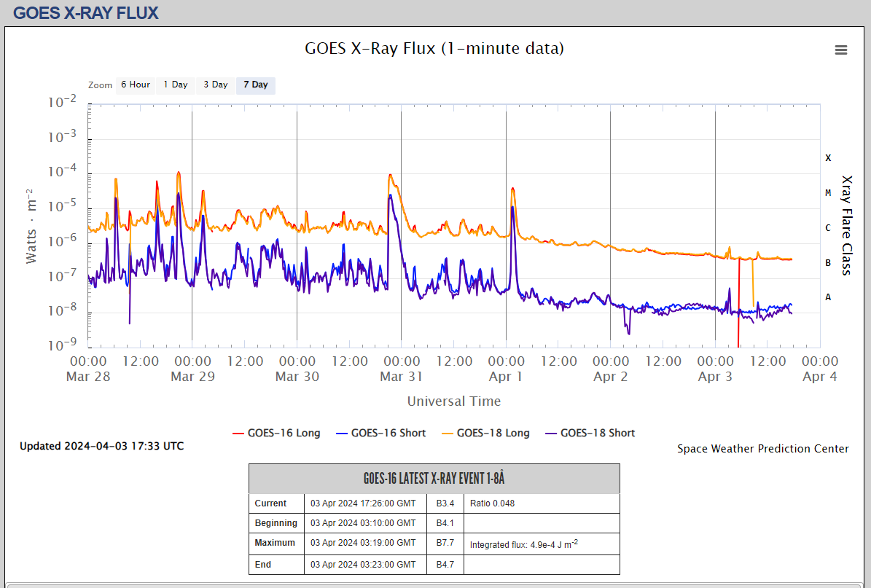Click the Apr 2 x-axis date label
The width and height of the screenshot is (871, 588).
click(x=610, y=377)
